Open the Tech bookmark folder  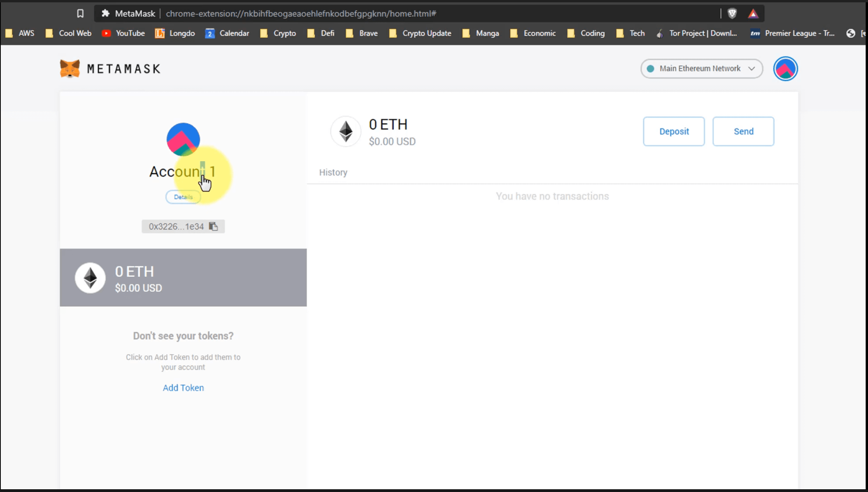pos(630,33)
